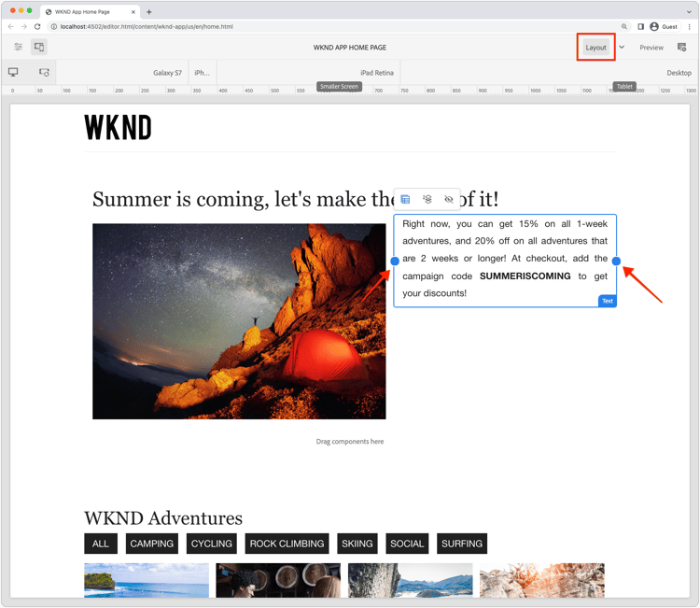Click the tent under starry sky image
The image size is (700, 608).
[239, 321]
